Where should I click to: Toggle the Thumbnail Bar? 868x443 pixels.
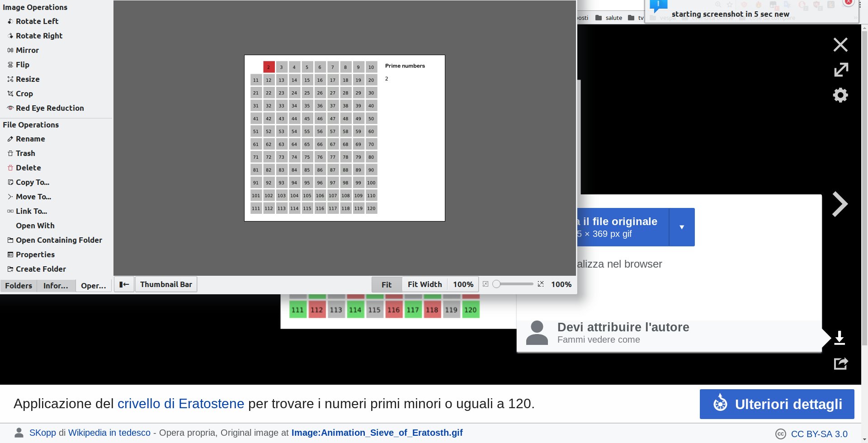[x=166, y=284]
